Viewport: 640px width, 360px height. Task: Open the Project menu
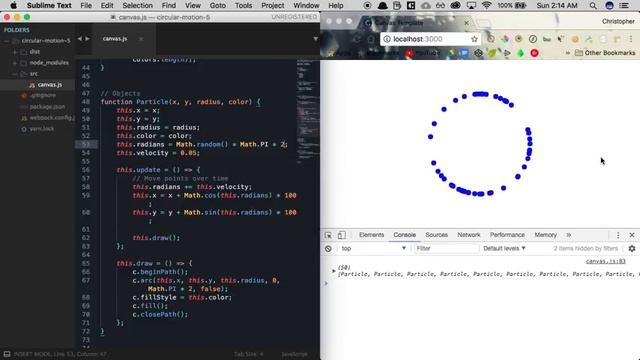pyautogui.click(x=273, y=5)
